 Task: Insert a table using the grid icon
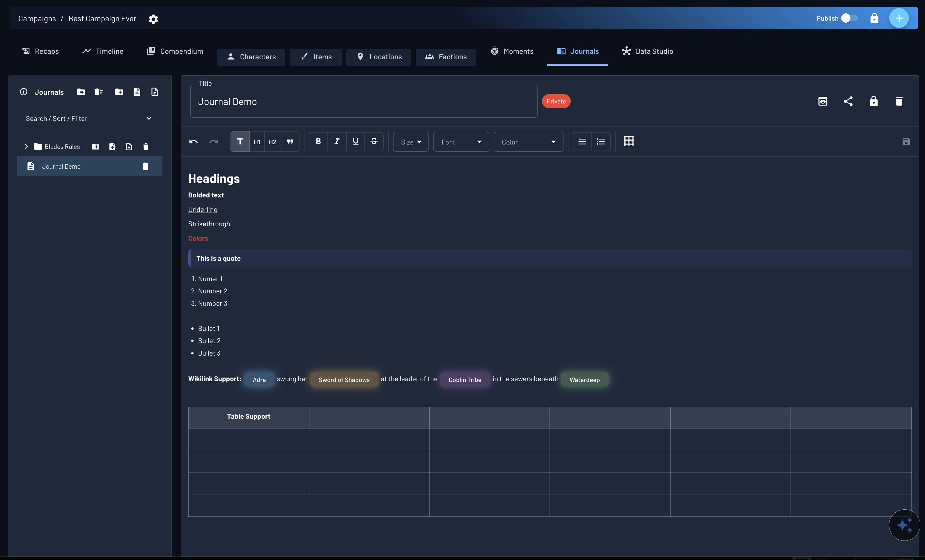coord(629,141)
